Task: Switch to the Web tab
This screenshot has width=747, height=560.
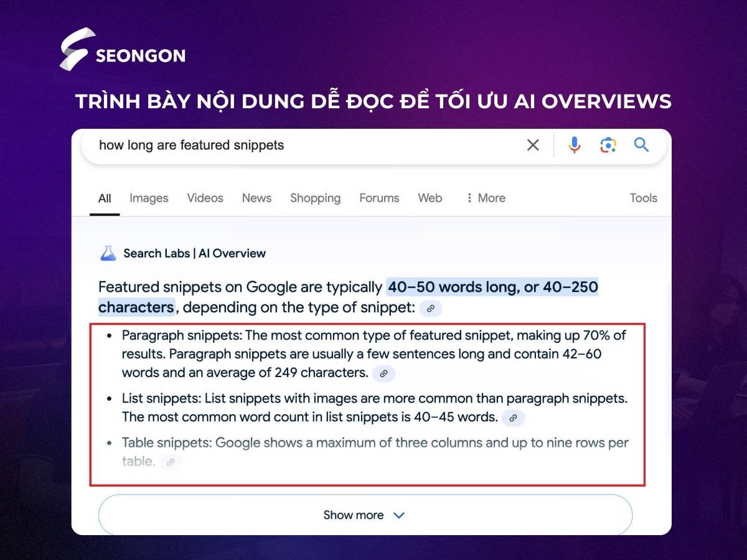Action: coord(430,198)
